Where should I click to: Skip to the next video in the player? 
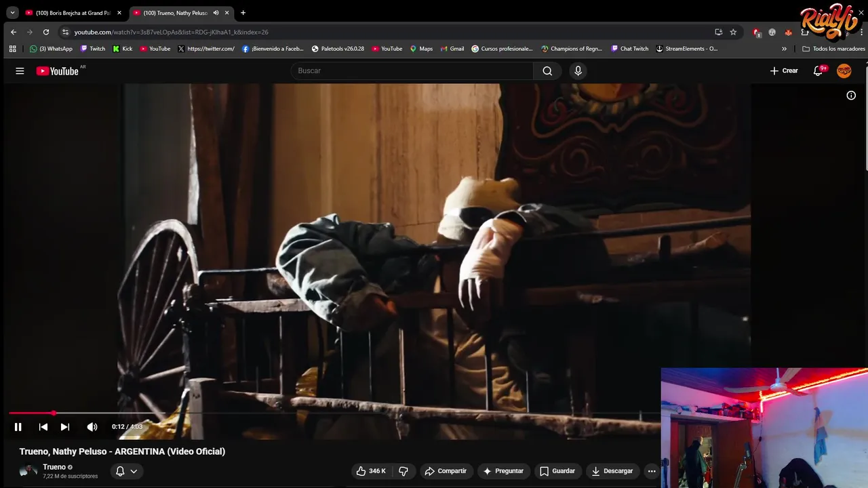tap(65, 427)
